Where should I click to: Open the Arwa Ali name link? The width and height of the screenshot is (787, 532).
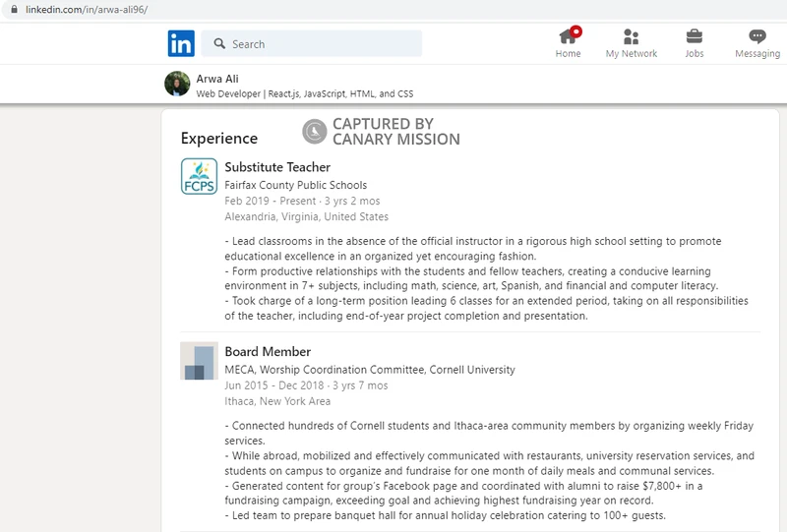coord(217,79)
